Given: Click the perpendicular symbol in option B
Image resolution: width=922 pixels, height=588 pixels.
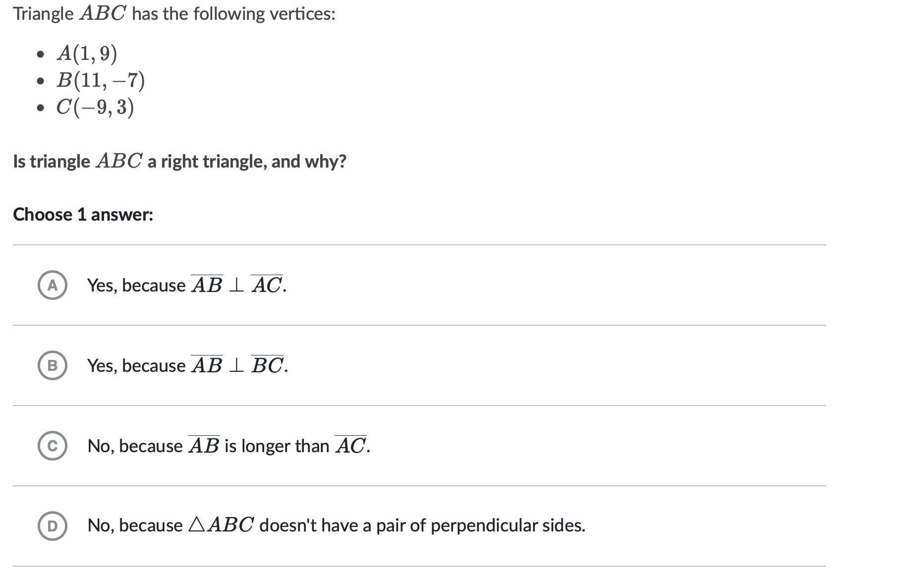Looking at the screenshot, I should click(236, 366).
